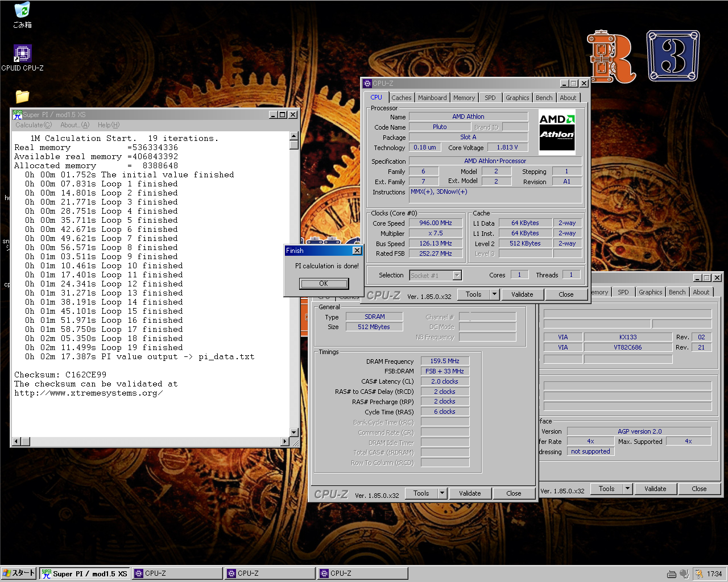Click the xtremesystems.org URL text
Screen dimensions: 728x582
click(89, 393)
